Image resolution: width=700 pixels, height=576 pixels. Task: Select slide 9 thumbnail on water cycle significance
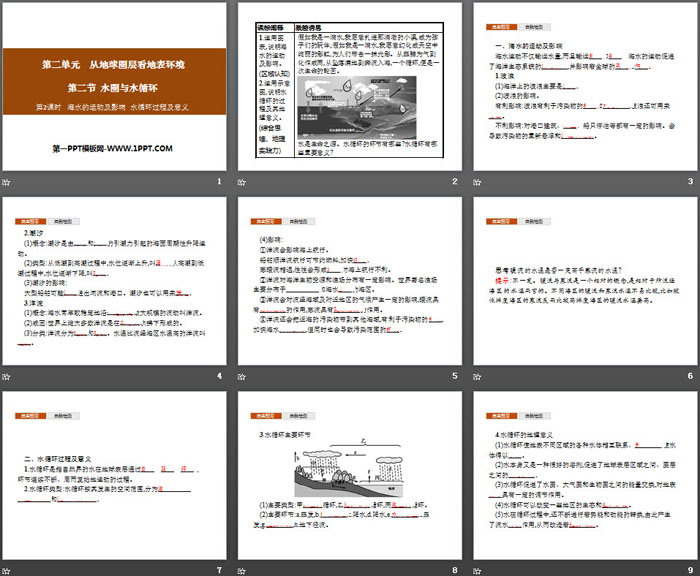585,476
